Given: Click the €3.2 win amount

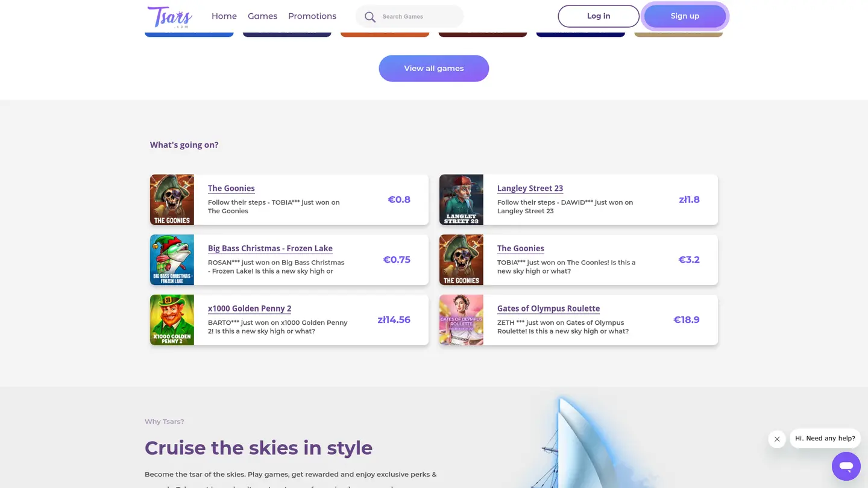Looking at the screenshot, I should (x=689, y=260).
